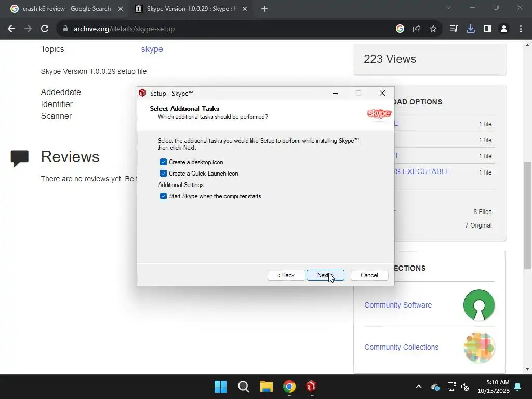Image resolution: width=532 pixels, height=399 pixels.
Task: Select the Skype Version 1.0.0.29 tab
Action: [x=192, y=9]
